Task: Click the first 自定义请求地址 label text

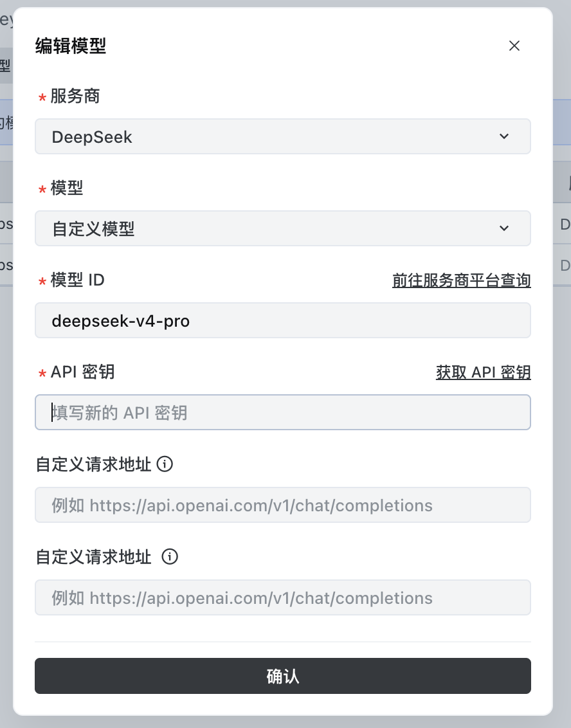Action: point(93,464)
